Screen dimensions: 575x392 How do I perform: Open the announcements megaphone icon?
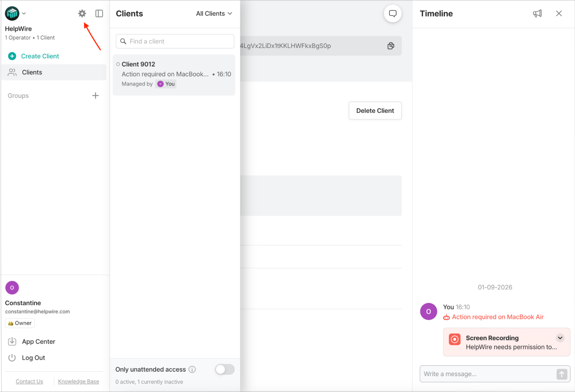point(537,14)
